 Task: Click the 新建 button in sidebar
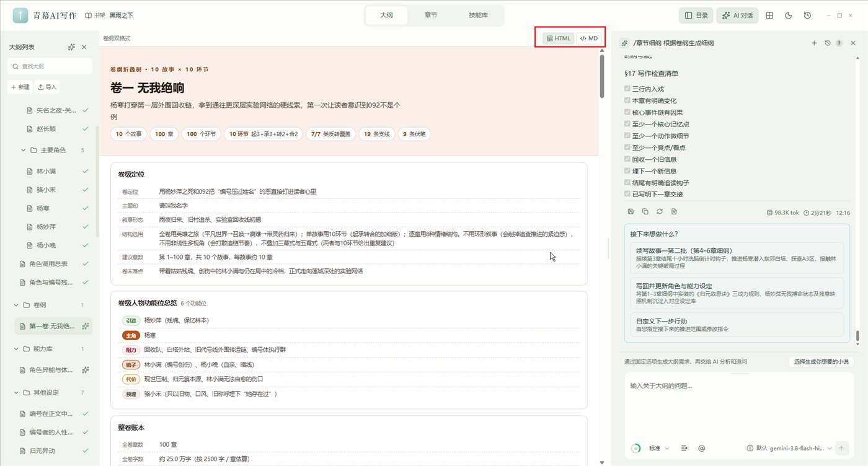coord(20,87)
